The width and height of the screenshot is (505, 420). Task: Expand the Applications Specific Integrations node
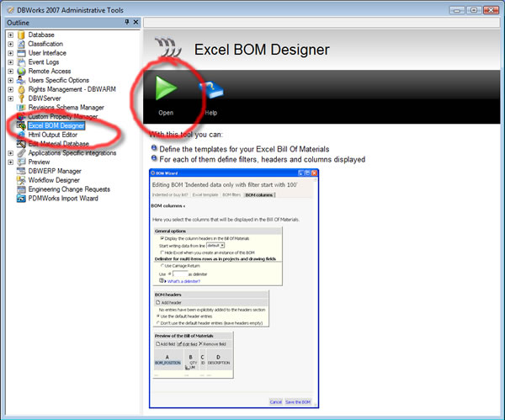(11, 153)
